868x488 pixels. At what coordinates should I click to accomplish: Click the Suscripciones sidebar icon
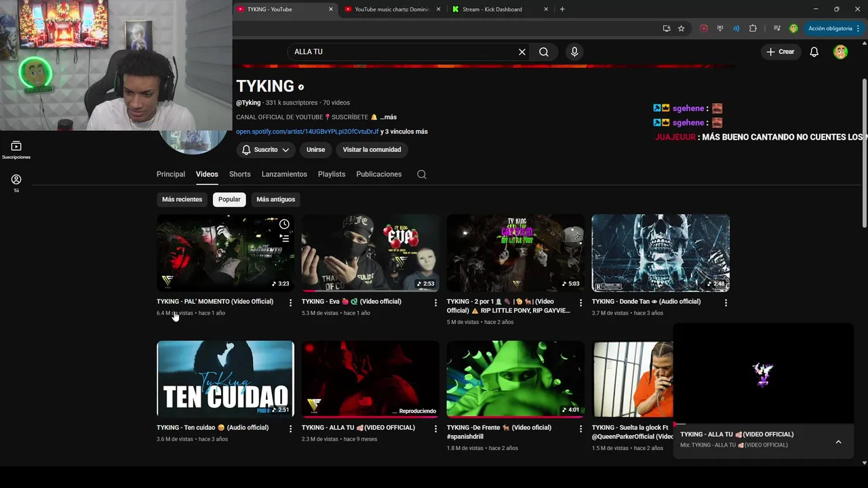pyautogui.click(x=16, y=150)
